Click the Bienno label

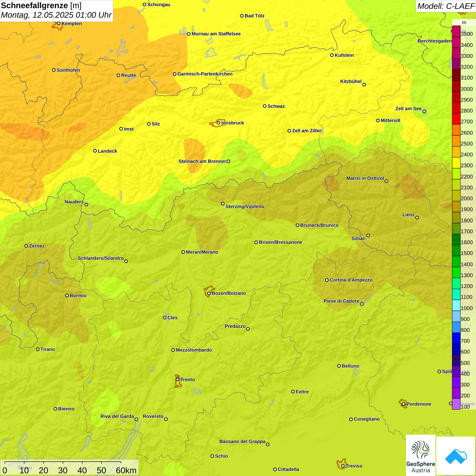[66, 409]
